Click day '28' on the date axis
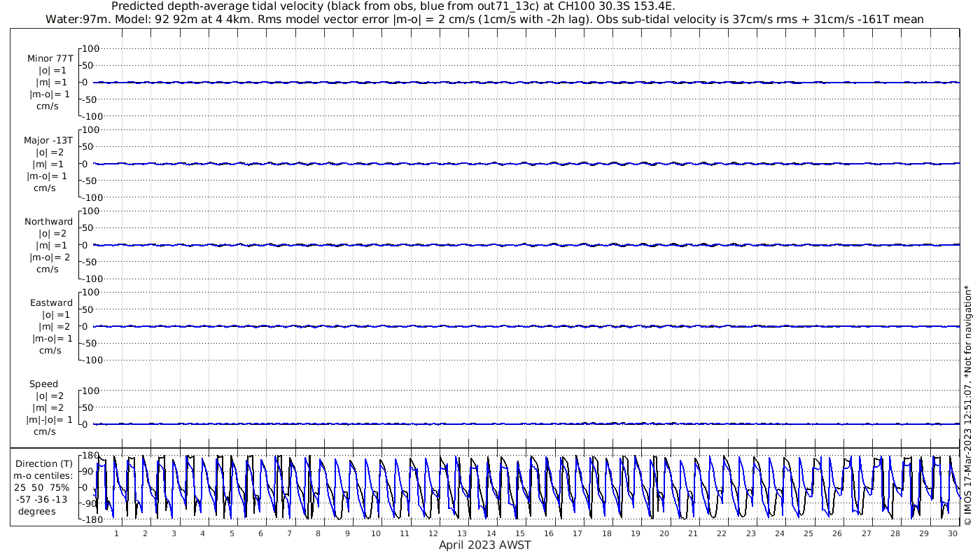980x560 pixels. (895, 534)
